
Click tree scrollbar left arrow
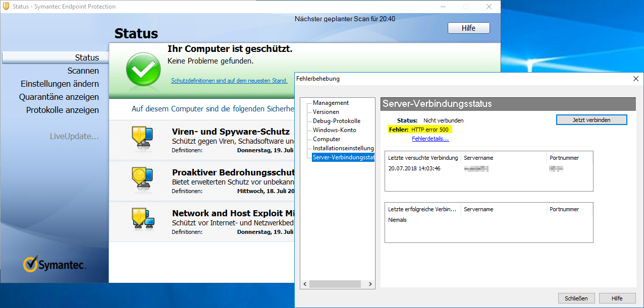(x=304, y=284)
